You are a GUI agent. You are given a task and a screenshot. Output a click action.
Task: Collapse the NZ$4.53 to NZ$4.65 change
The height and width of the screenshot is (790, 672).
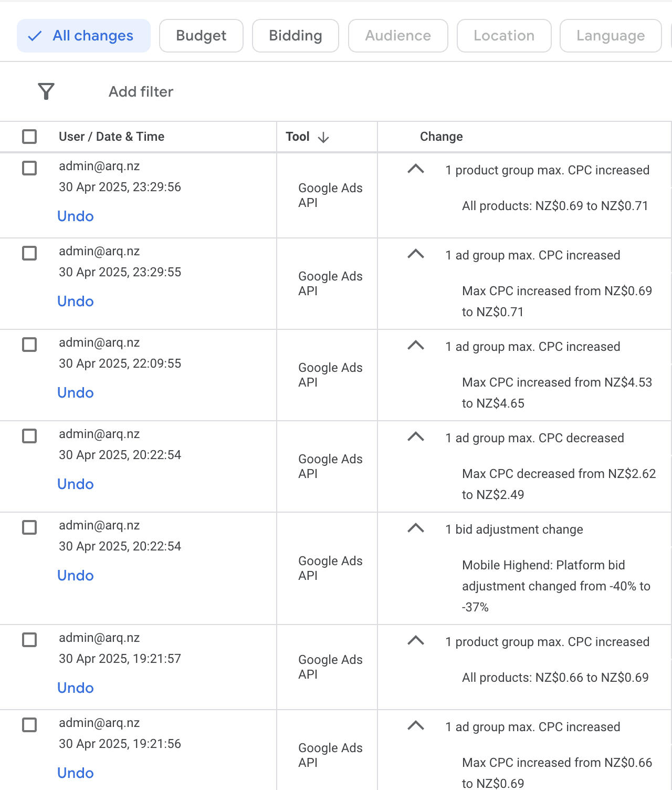[416, 346]
